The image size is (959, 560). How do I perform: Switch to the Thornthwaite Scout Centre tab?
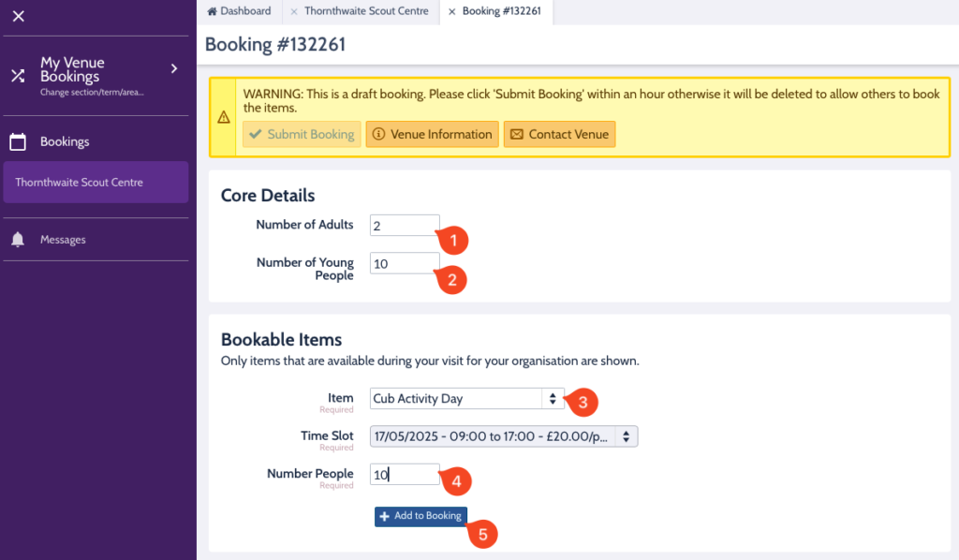(366, 11)
